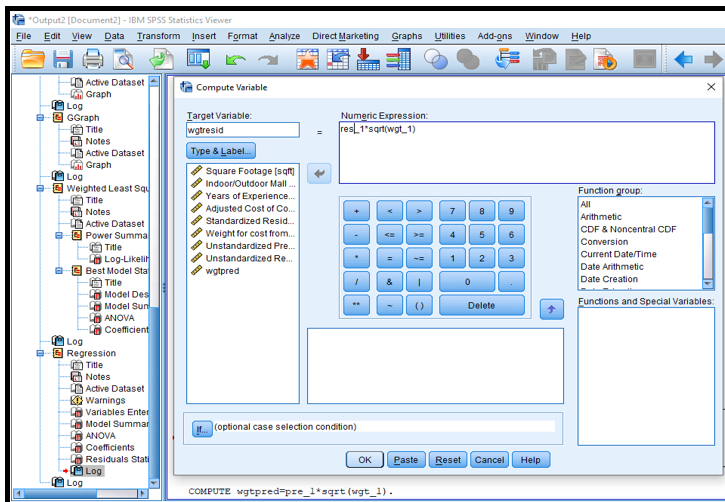
Task: Open the File menu
Action: tap(24, 36)
